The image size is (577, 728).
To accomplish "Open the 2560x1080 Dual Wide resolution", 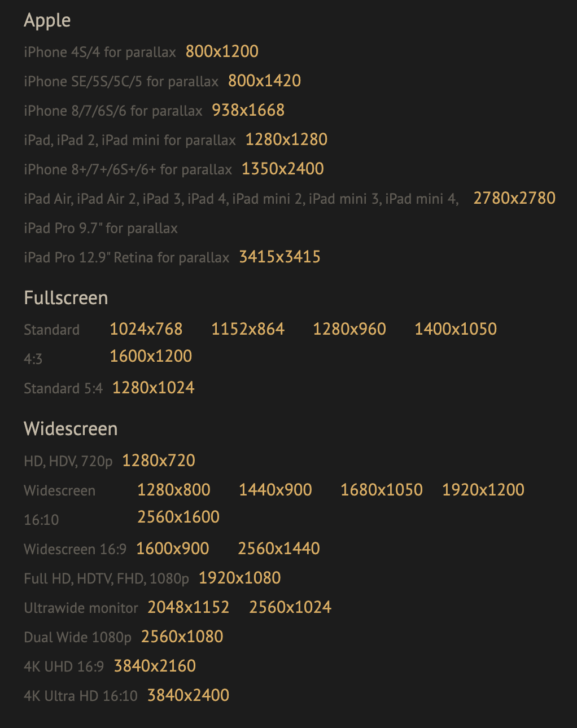I will tap(182, 637).
